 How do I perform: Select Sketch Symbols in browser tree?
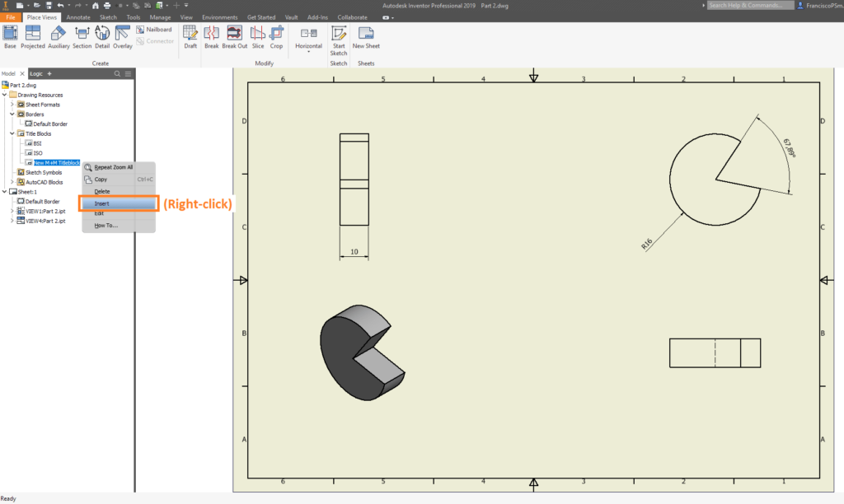pos(44,172)
